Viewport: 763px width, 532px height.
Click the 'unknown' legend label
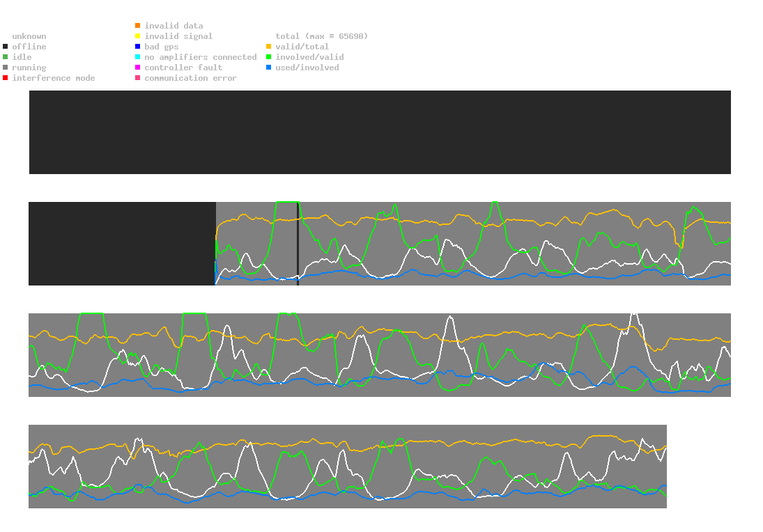tap(29, 36)
